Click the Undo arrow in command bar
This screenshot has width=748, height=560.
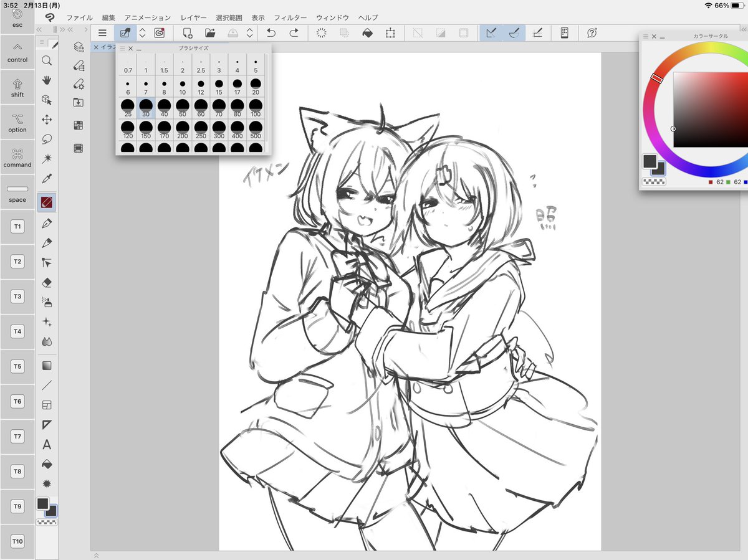[271, 33]
